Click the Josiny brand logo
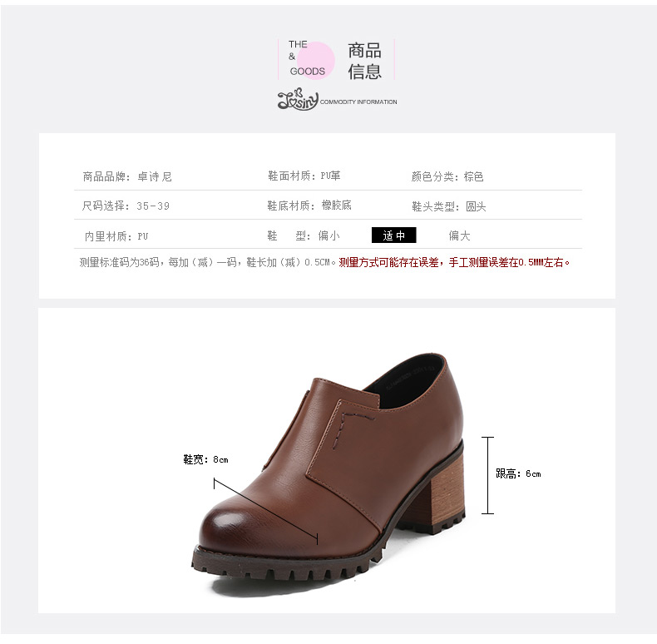 [x=298, y=99]
